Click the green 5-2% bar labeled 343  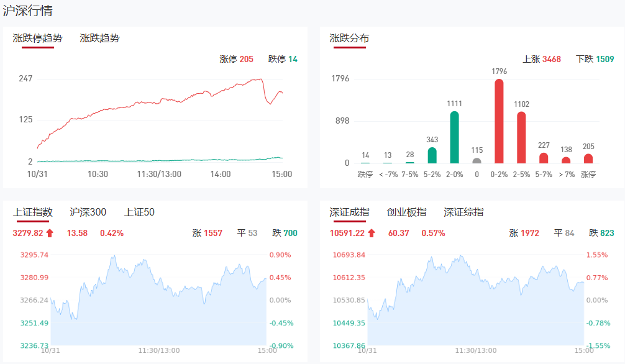click(432, 155)
